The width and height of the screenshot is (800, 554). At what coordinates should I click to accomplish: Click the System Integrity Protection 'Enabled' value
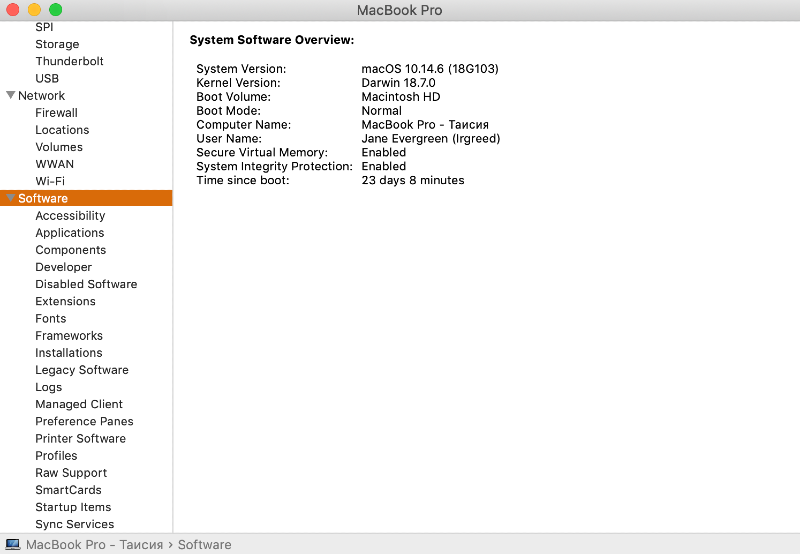pyautogui.click(x=384, y=166)
